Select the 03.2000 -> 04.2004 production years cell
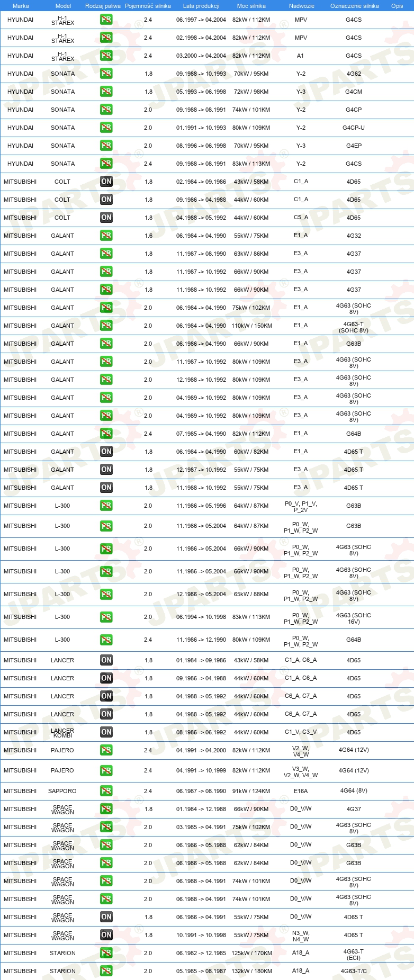The width and height of the screenshot is (414, 980). (x=201, y=56)
